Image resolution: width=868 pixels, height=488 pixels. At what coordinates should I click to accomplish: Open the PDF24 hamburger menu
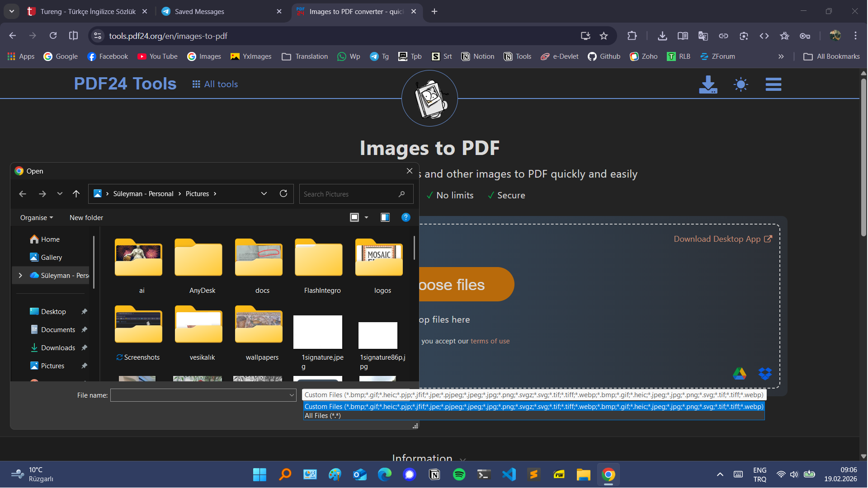pos(773,84)
